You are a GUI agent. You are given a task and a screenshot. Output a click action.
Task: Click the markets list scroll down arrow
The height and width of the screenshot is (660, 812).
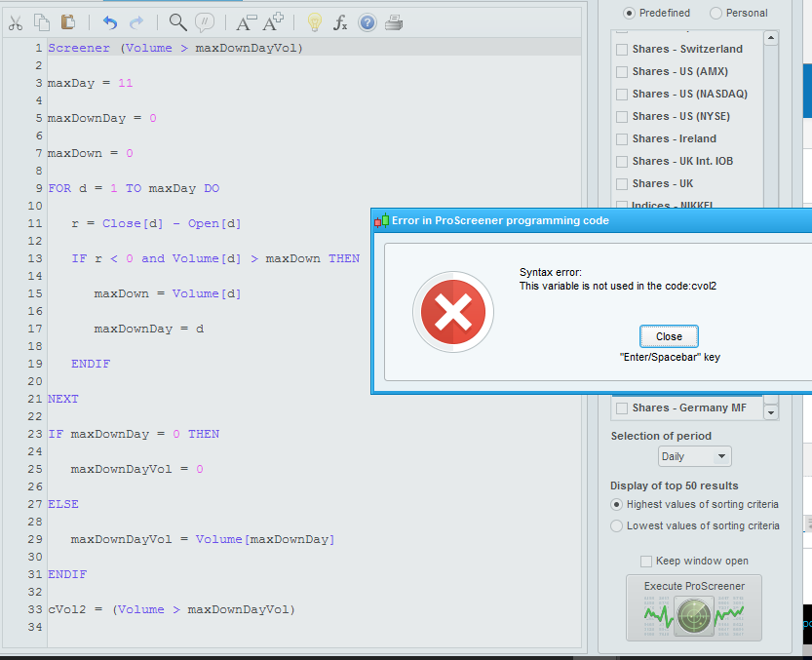pyautogui.click(x=770, y=413)
